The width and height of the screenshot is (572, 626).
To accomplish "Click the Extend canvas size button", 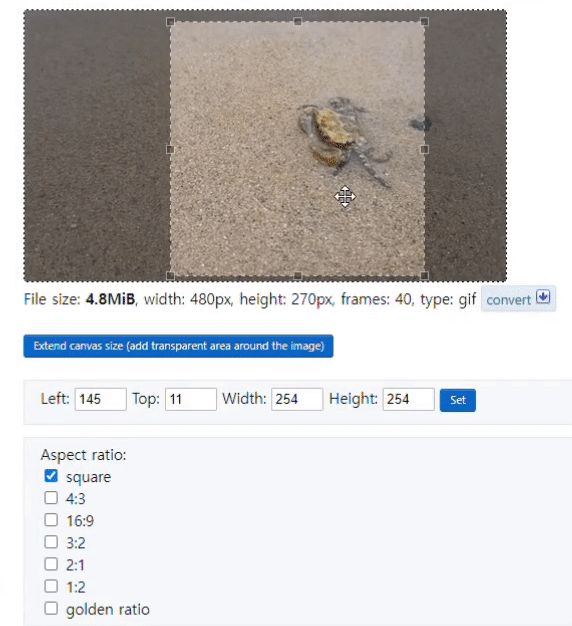I will (178, 346).
